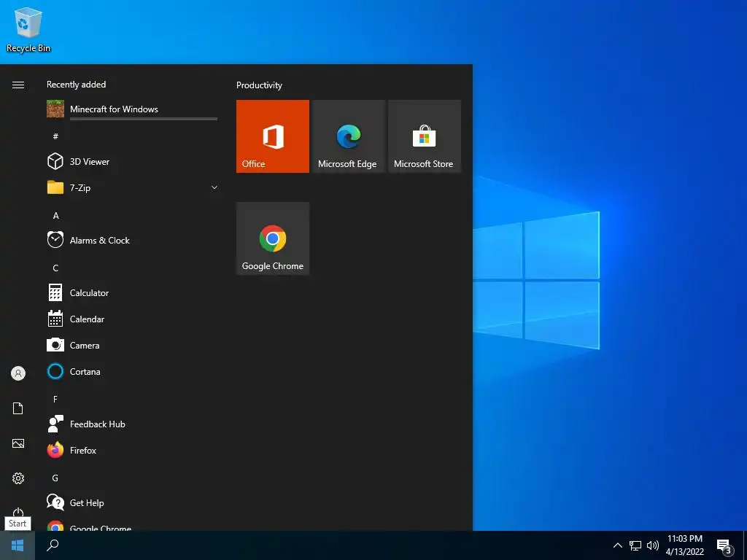
Task: Open Feedback Hub app
Action: point(132,424)
